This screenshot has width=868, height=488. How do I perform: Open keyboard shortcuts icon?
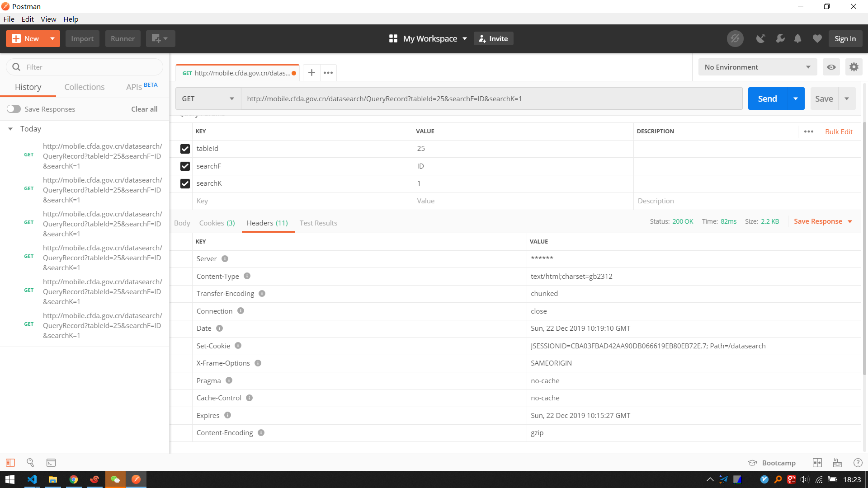pos(837,463)
